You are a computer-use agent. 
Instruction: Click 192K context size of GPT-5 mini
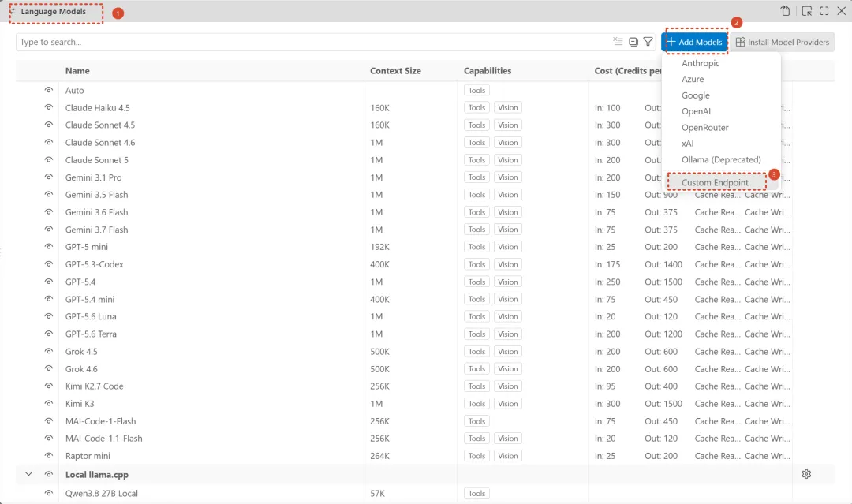(379, 247)
